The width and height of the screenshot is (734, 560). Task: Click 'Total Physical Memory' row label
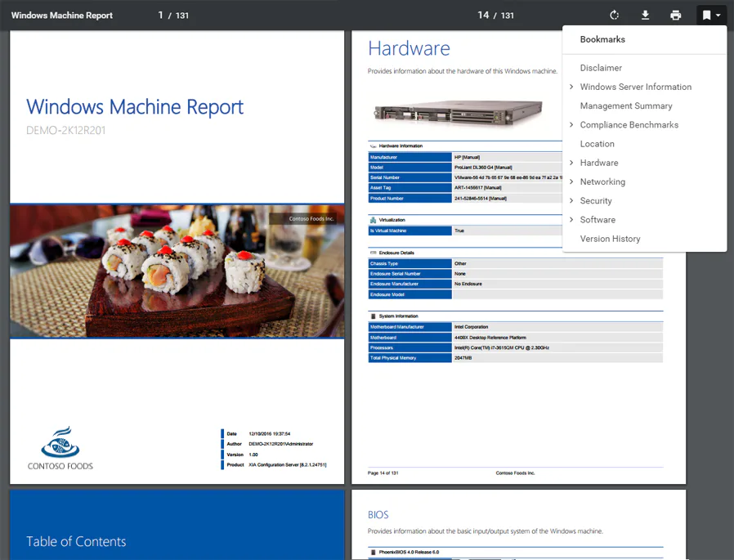click(x=392, y=358)
